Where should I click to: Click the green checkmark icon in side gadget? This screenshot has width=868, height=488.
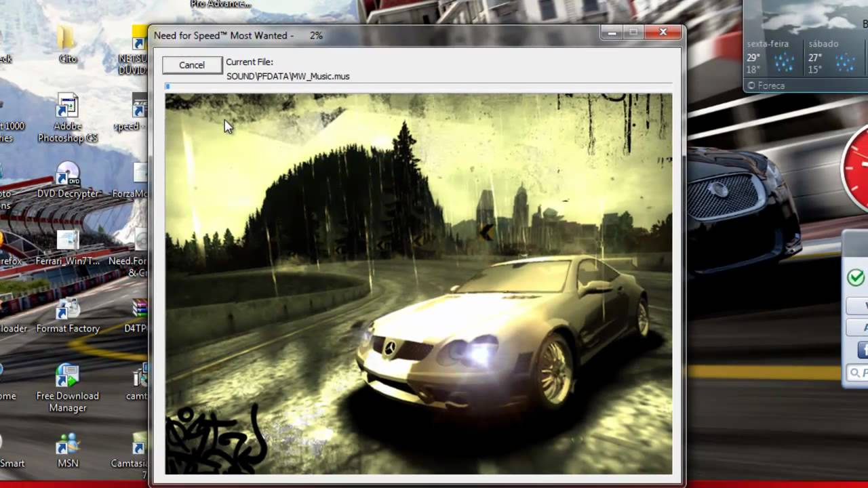point(856,277)
